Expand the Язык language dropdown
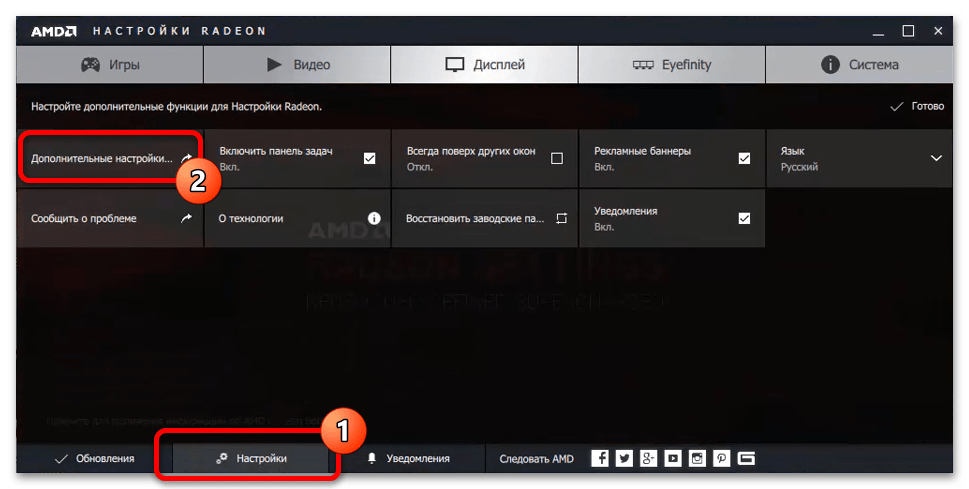 [936, 158]
